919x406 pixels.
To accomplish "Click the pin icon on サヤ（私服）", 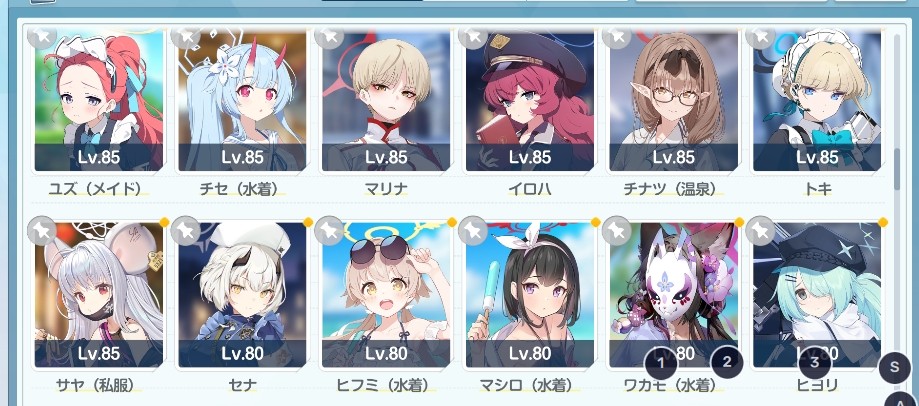I will [42, 230].
